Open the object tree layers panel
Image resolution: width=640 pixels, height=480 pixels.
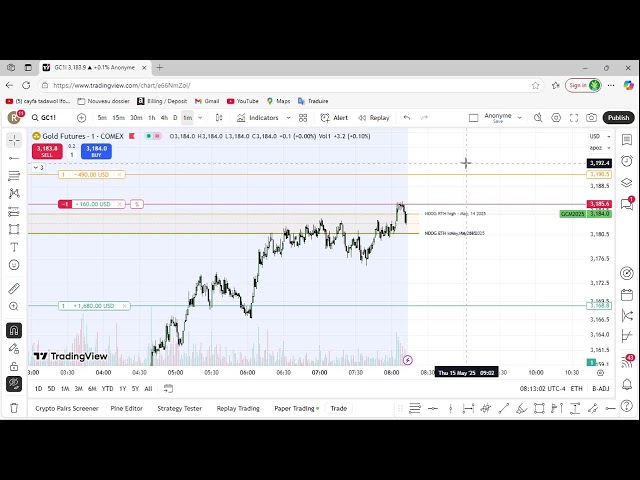coord(627,182)
